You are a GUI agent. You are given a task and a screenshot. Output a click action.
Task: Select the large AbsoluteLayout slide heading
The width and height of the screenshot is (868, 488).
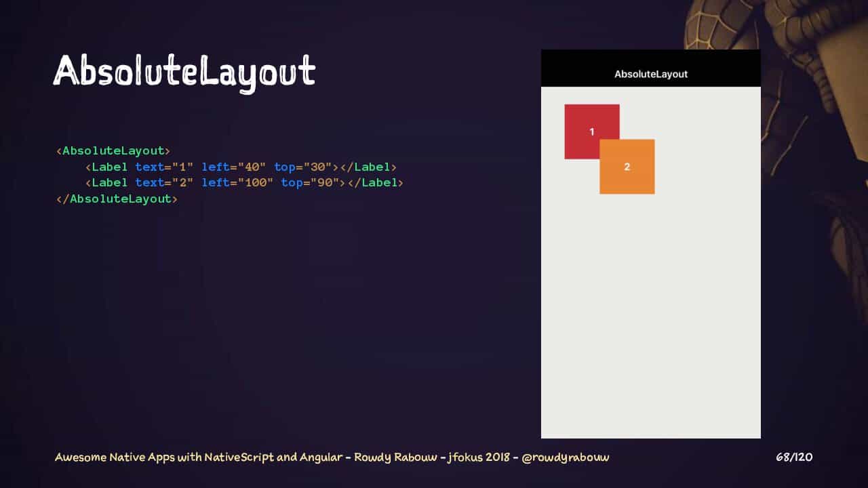click(184, 71)
